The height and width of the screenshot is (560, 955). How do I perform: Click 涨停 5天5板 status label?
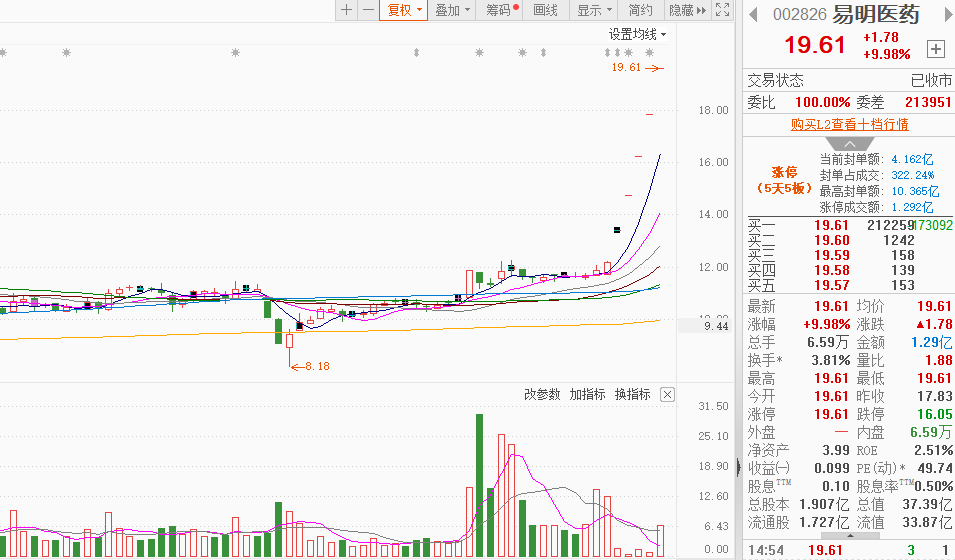pos(784,180)
